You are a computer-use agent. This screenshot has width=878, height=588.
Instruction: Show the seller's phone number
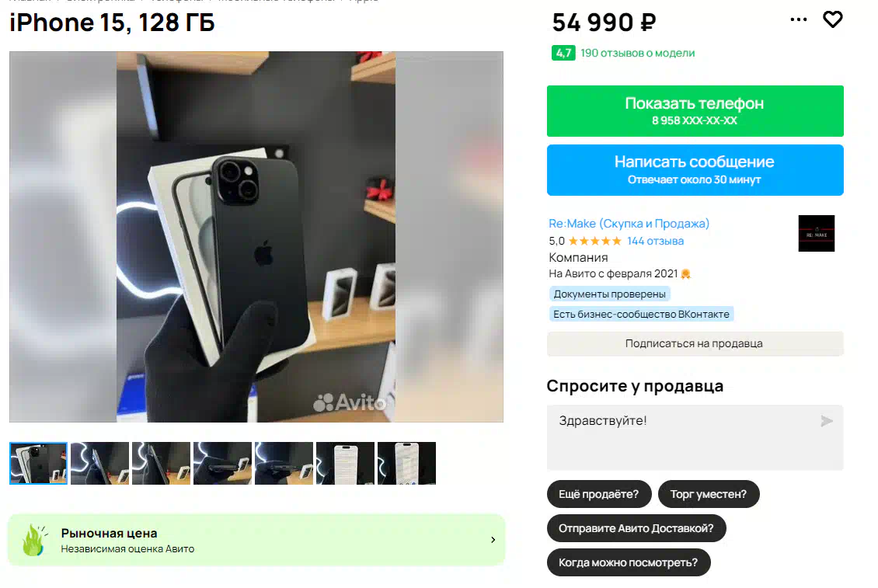695,111
